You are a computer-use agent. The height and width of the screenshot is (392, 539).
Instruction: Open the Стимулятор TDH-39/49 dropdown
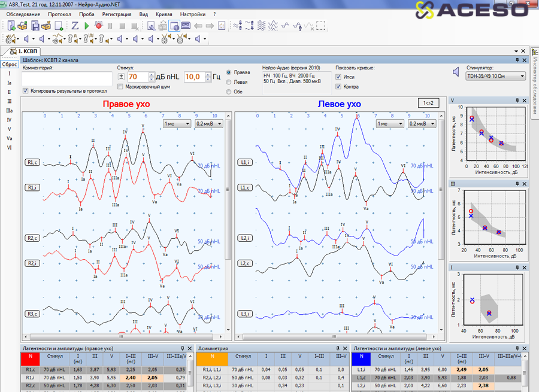[496, 77]
